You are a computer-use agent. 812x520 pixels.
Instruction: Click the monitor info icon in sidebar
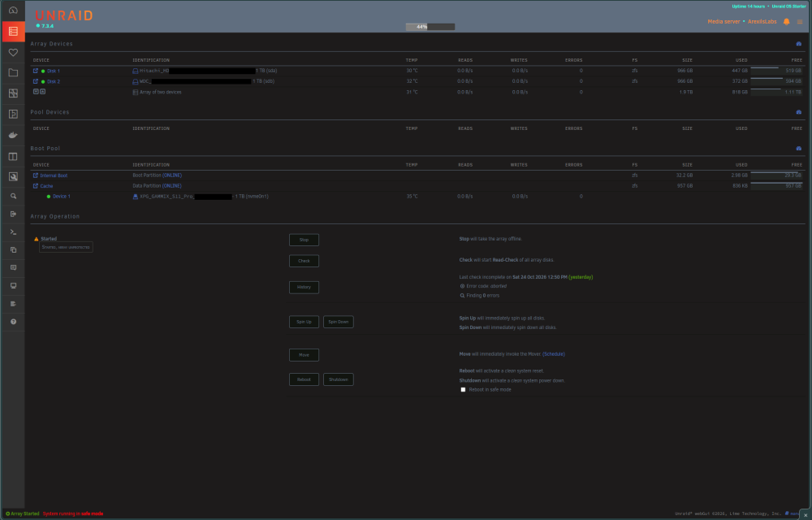tap(14, 286)
